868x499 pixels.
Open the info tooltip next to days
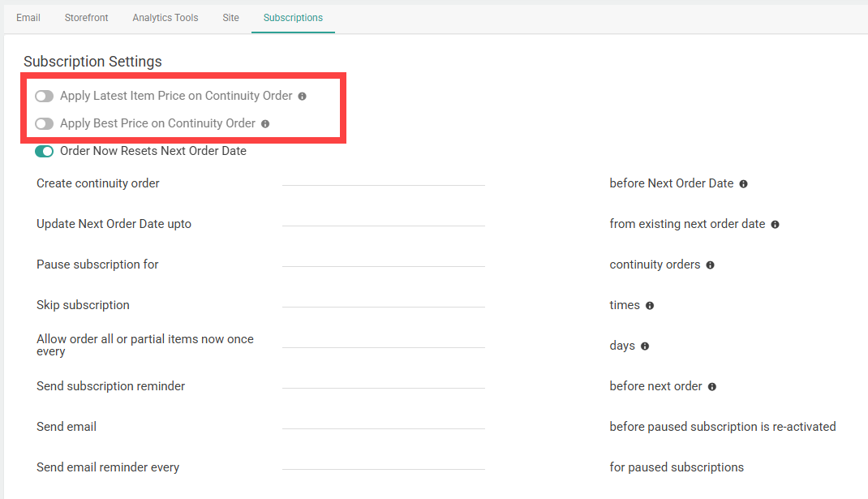pos(644,346)
